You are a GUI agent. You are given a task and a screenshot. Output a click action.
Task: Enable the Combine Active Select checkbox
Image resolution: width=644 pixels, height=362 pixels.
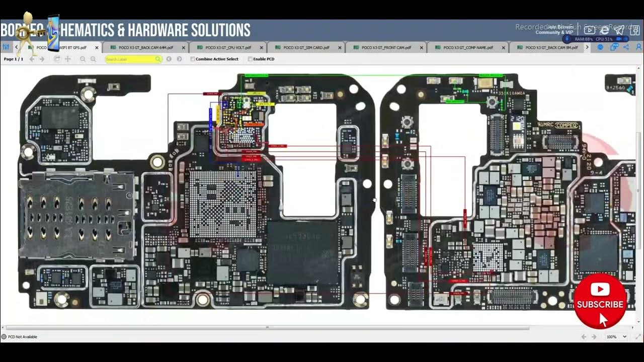[193, 59]
